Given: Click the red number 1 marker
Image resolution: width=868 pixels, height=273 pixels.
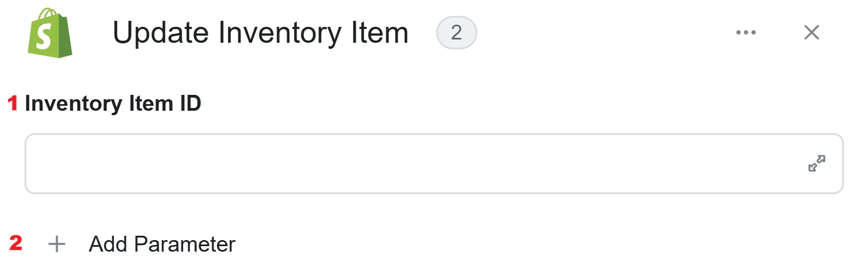Looking at the screenshot, I should coord(13,103).
